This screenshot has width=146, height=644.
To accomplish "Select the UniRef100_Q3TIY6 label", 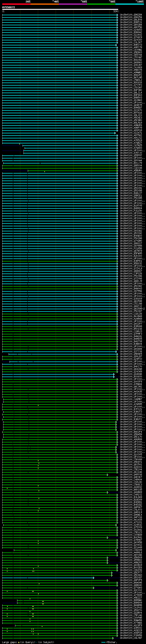I will [x=131, y=352].
